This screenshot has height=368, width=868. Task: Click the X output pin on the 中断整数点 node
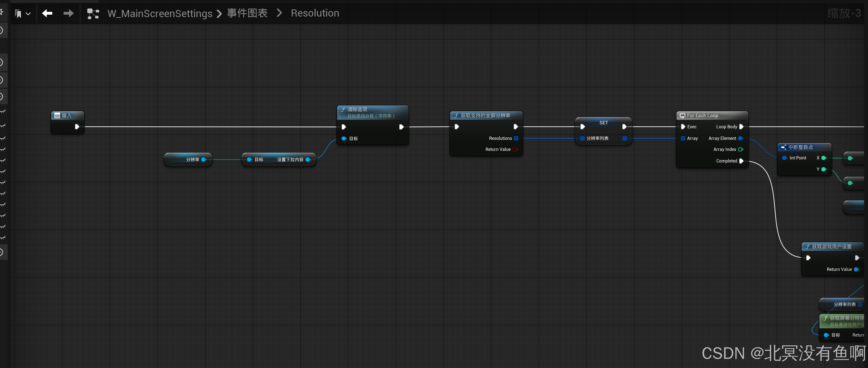[824, 158]
